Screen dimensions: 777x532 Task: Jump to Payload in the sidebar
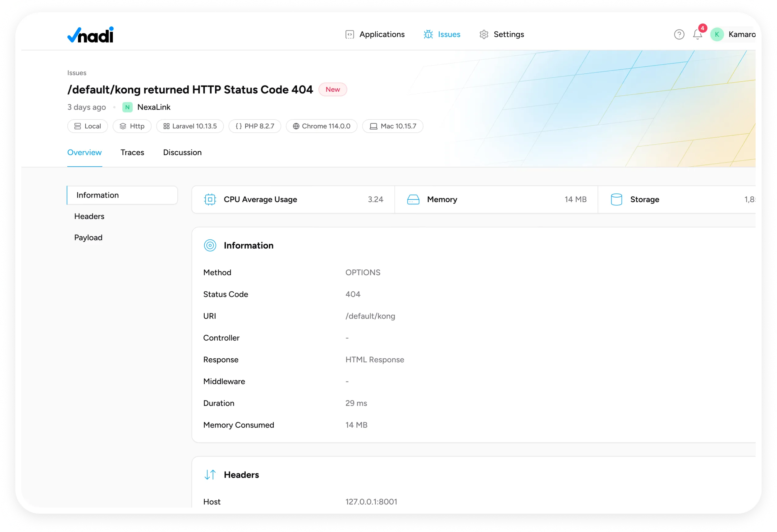[88, 238]
